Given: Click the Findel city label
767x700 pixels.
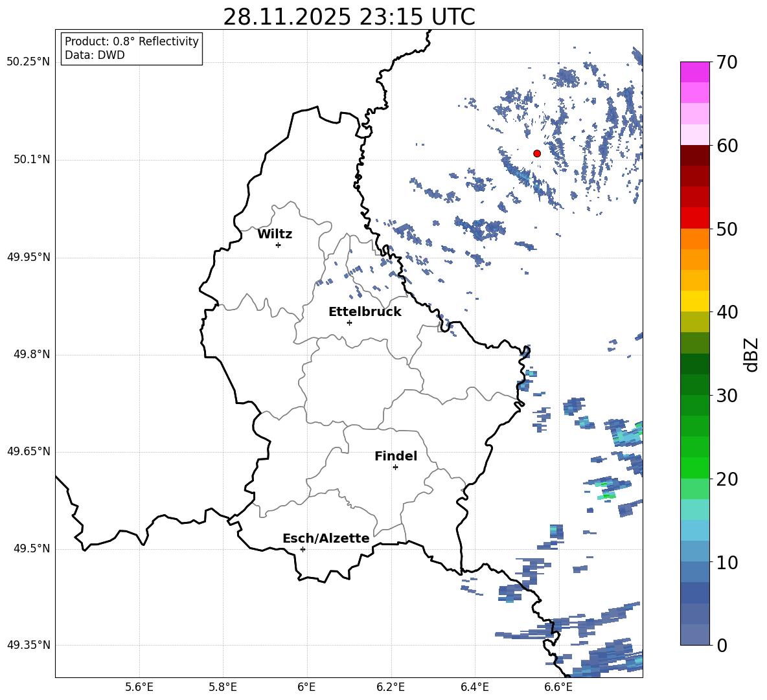Looking at the screenshot, I should point(396,456).
